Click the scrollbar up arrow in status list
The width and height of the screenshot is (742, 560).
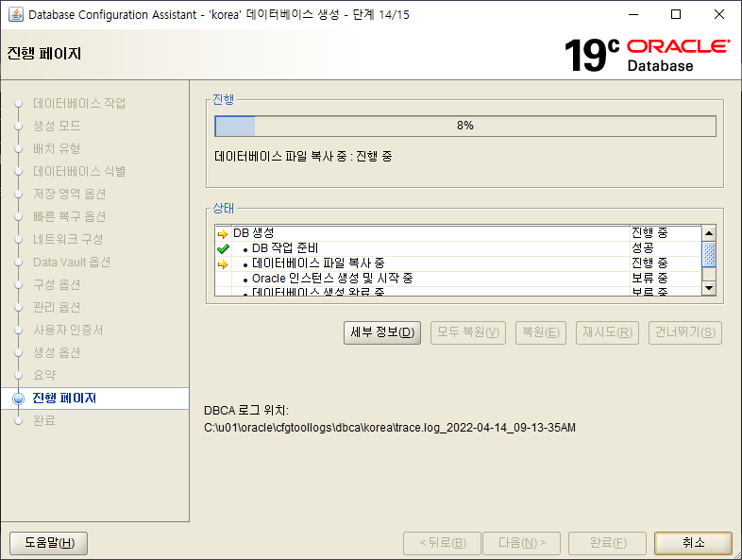(x=708, y=233)
